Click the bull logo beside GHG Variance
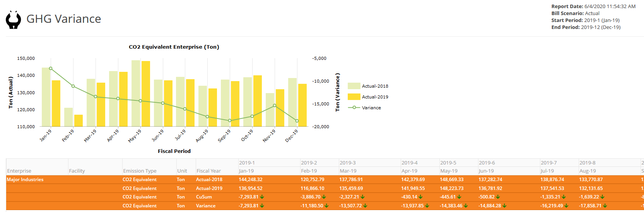 14,20
